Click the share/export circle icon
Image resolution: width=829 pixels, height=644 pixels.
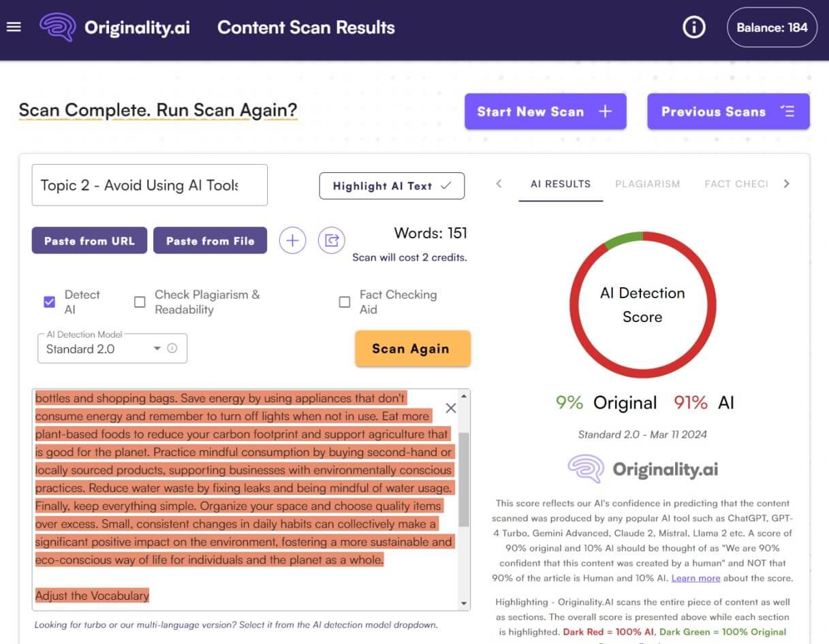pos(332,240)
